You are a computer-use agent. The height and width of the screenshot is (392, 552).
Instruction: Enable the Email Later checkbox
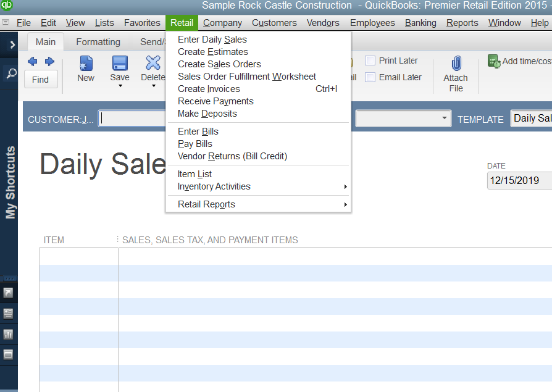(370, 77)
